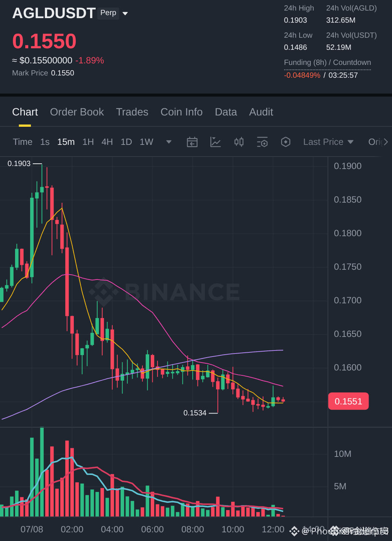This screenshot has width=392, height=541.
Task: Tap the approximate USD price $0.15500000
Action: (x=46, y=60)
